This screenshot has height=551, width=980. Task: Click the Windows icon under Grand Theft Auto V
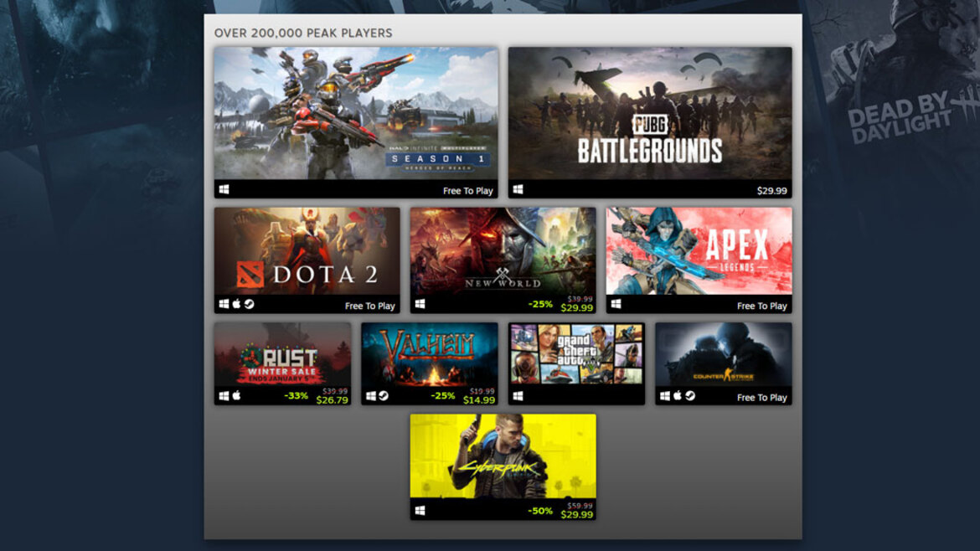518,396
